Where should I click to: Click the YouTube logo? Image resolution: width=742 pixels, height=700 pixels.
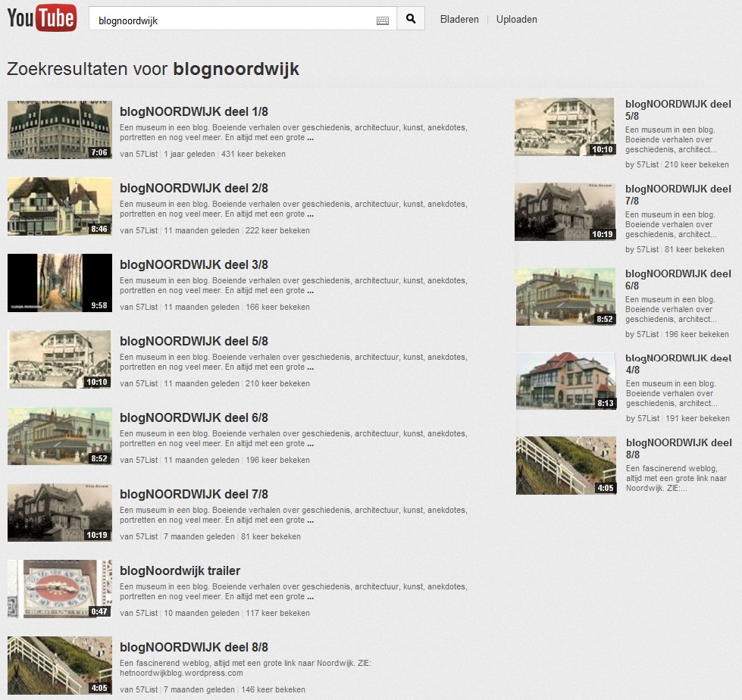pyautogui.click(x=42, y=19)
